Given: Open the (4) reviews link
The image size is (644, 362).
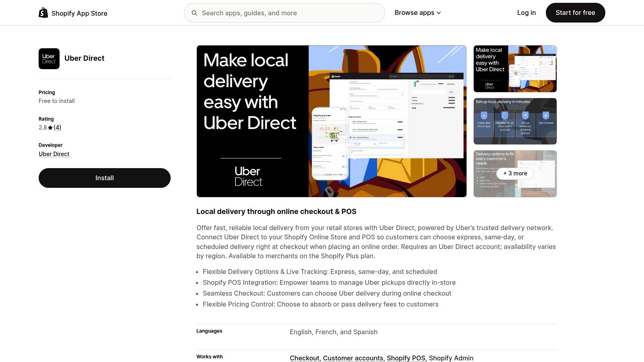Looking at the screenshot, I should 58,128.
